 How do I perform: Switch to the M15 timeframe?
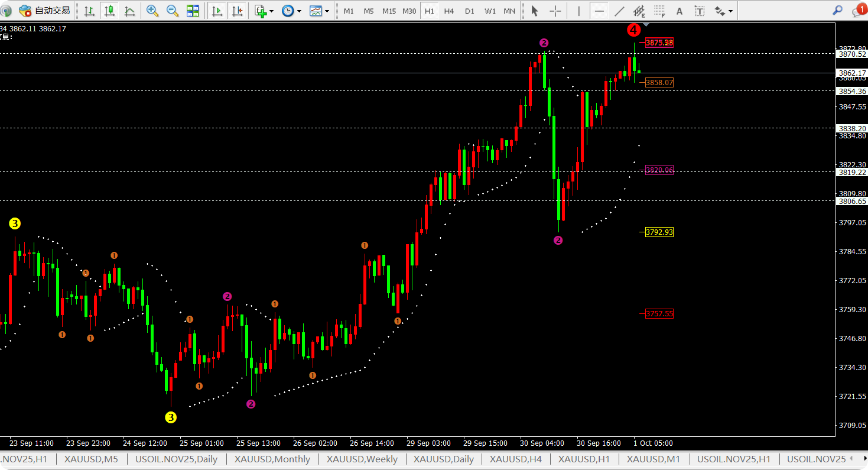click(x=389, y=11)
